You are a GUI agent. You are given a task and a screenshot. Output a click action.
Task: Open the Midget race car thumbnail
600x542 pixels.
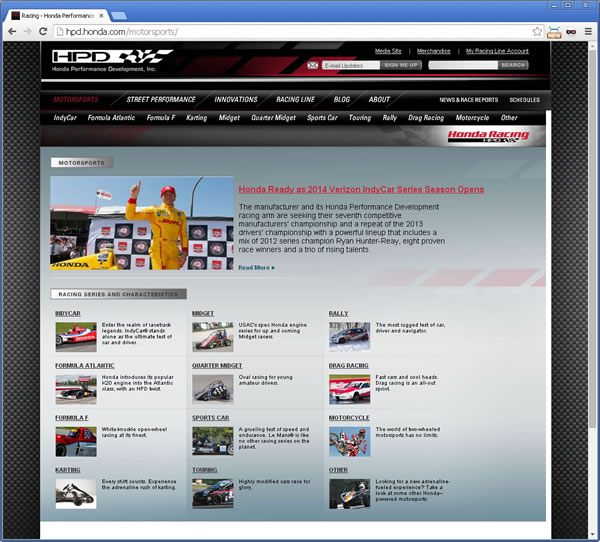click(212, 335)
